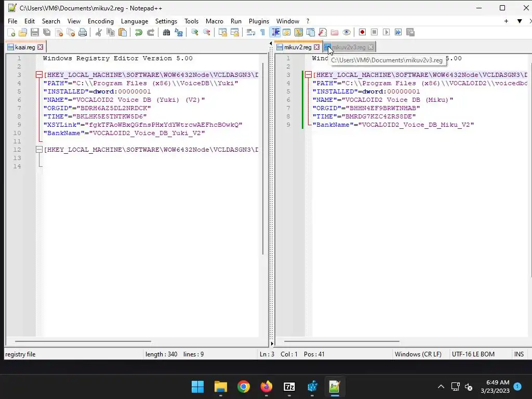Open the Replace dialog toolbar icon

(x=179, y=32)
